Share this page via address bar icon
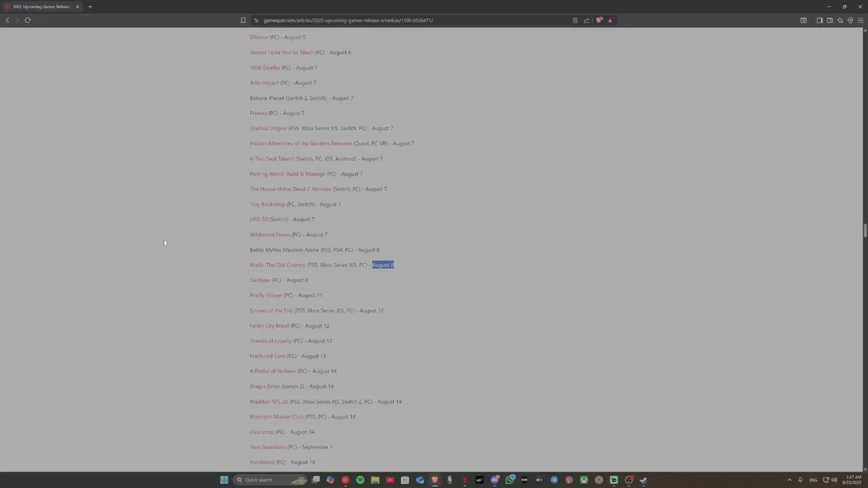The width and height of the screenshot is (868, 488). pos(587,20)
